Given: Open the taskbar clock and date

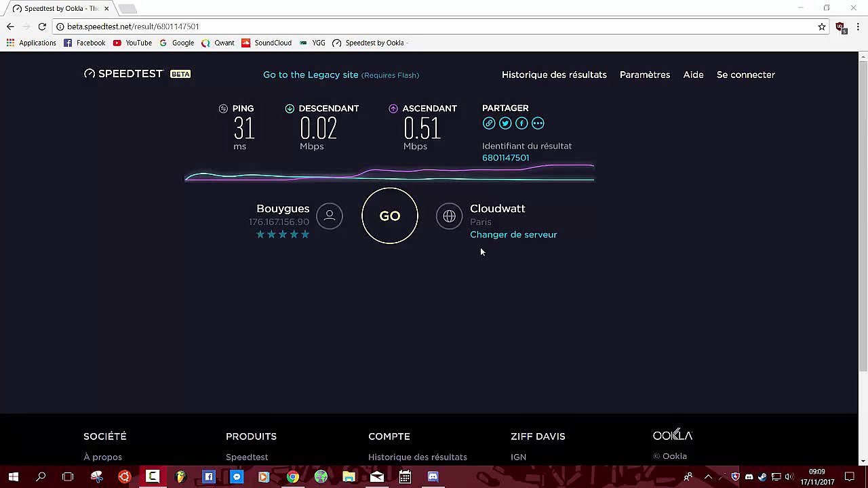Looking at the screenshot, I should (816, 477).
